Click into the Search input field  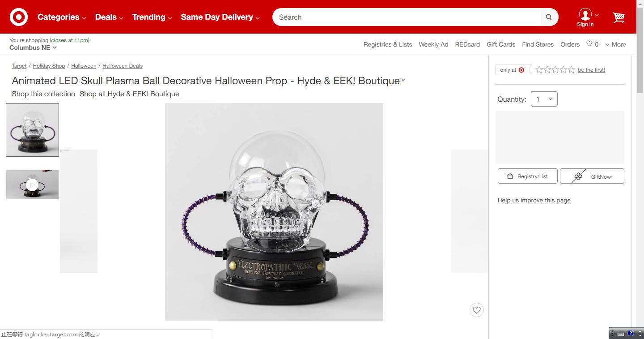point(407,17)
